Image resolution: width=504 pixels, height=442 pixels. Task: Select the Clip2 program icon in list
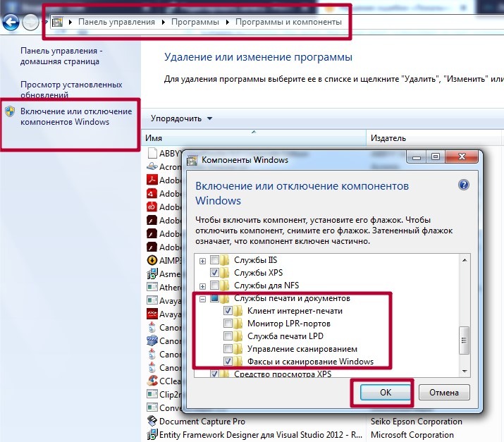coord(152,394)
